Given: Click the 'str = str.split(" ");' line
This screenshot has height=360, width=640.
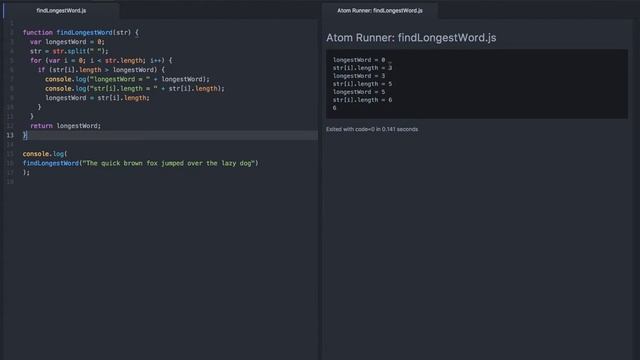Looking at the screenshot, I should pyautogui.click(x=69, y=51).
